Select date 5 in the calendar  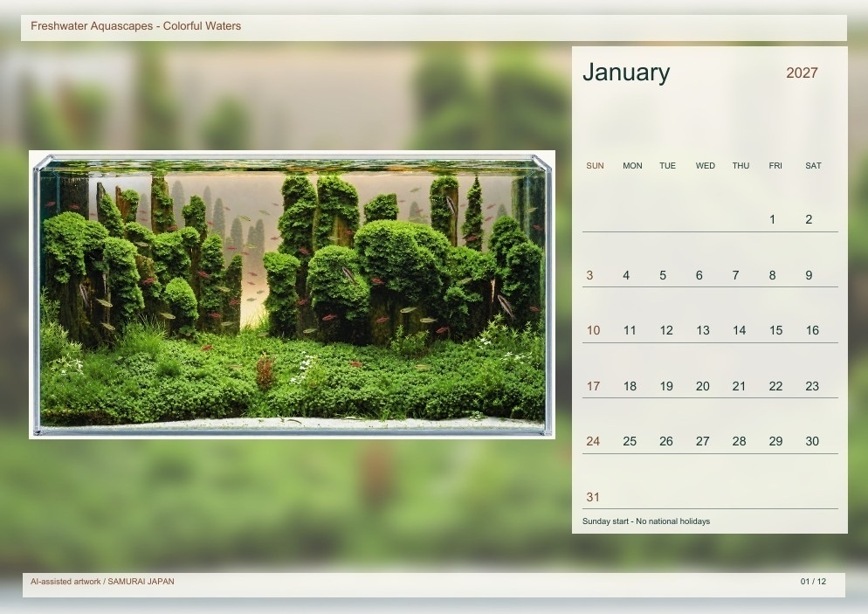(x=663, y=275)
